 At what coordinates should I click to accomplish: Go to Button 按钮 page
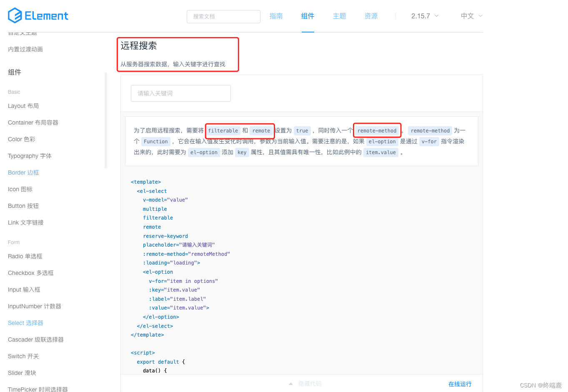pos(23,206)
